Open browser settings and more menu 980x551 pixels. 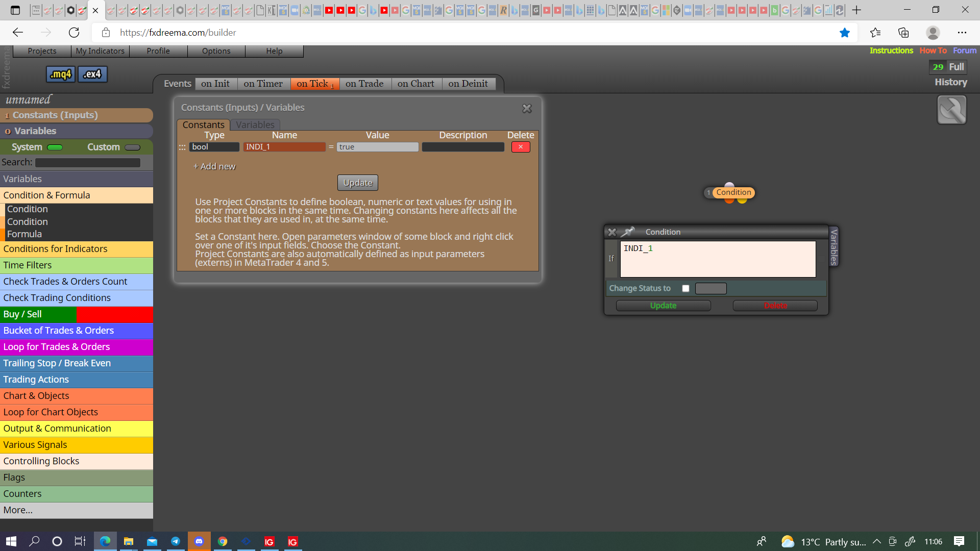tap(962, 33)
